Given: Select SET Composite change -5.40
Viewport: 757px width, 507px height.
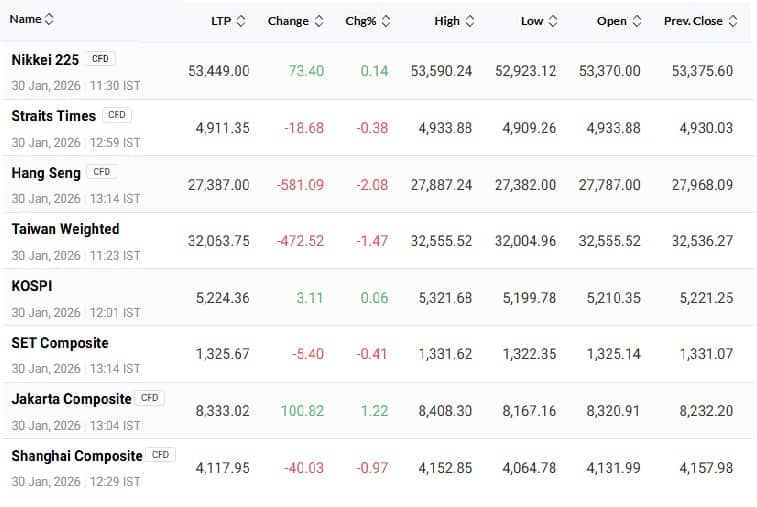Looking at the screenshot, I should coord(308,354).
